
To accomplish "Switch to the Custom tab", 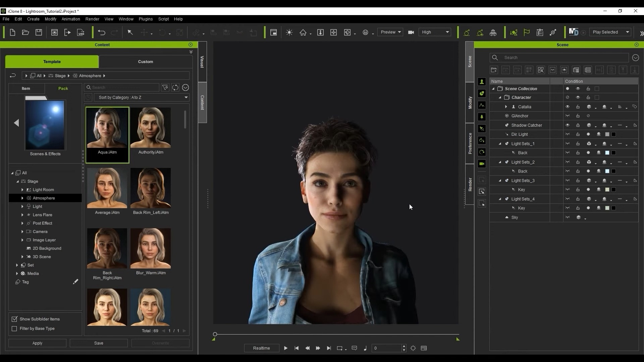I will click(145, 62).
